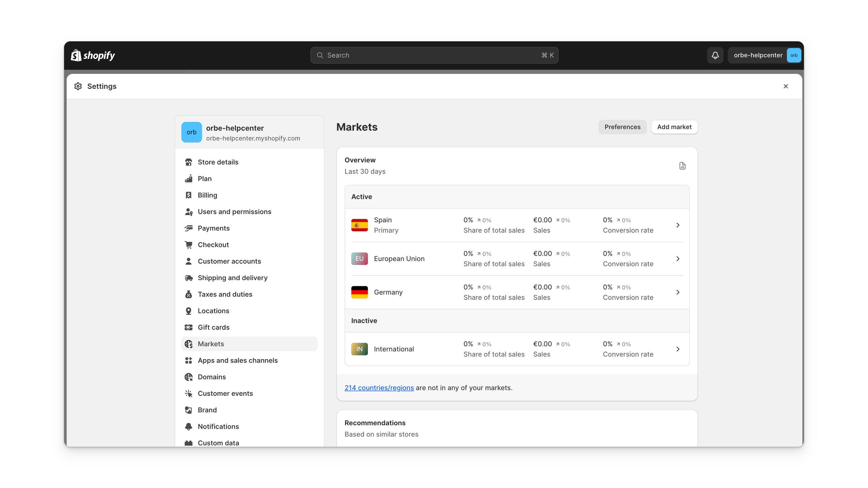Select Domains in the settings sidebar
Viewport: 868px width, 488px height.
(212, 377)
